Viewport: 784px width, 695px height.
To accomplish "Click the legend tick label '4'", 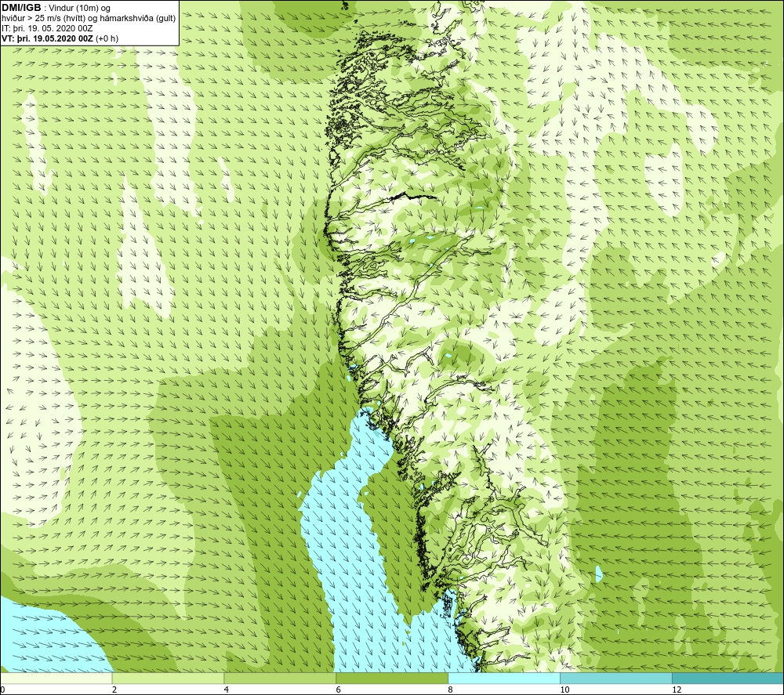I will coord(227,690).
